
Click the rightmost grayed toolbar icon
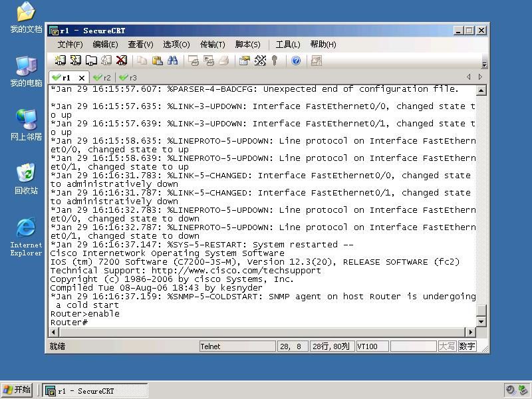pos(317,61)
